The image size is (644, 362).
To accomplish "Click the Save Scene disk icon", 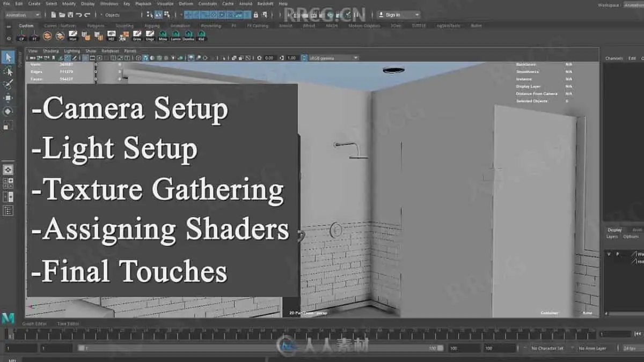I will (71, 15).
